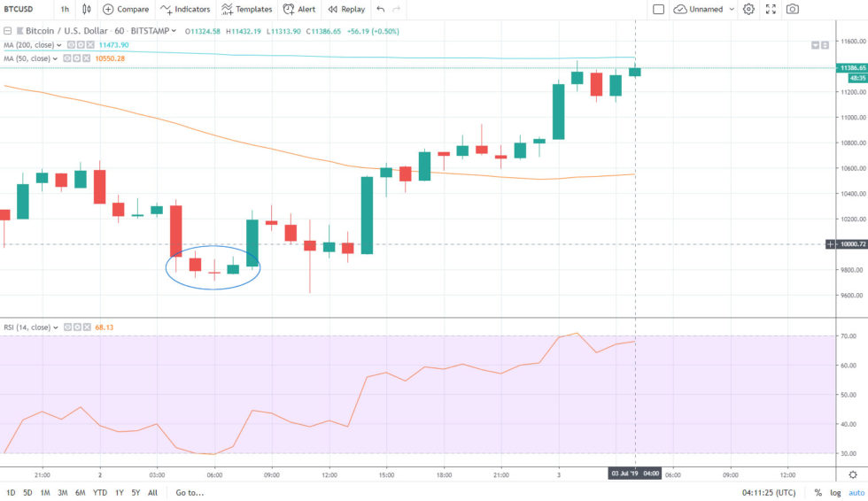The width and height of the screenshot is (868, 501).
Task: Remove the MA 200 indicator
Action: (x=89, y=45)
